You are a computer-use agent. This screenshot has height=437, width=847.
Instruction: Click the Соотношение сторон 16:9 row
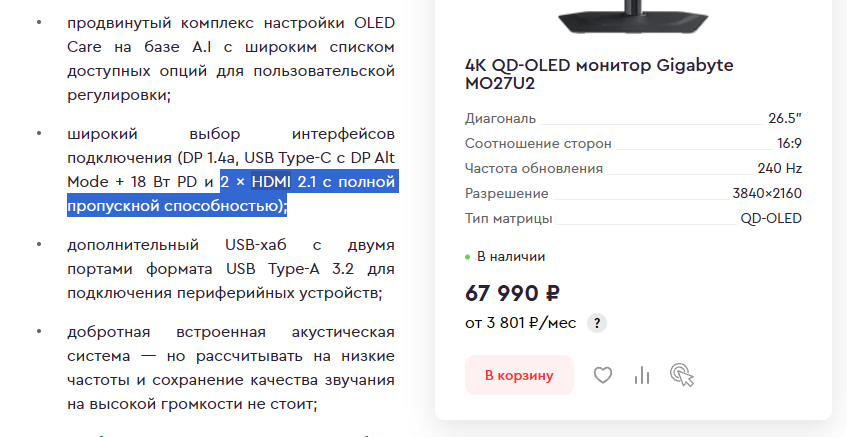[x=633, y=143]
